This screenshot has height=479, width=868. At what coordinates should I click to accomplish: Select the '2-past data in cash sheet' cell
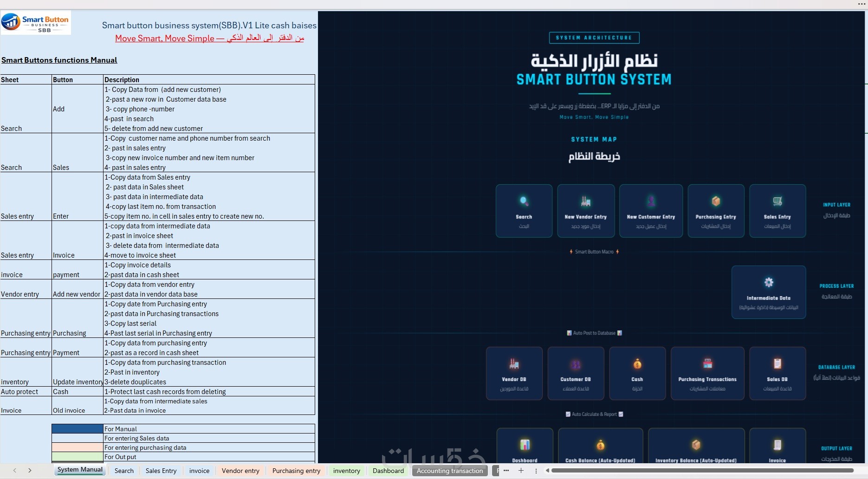209,274
